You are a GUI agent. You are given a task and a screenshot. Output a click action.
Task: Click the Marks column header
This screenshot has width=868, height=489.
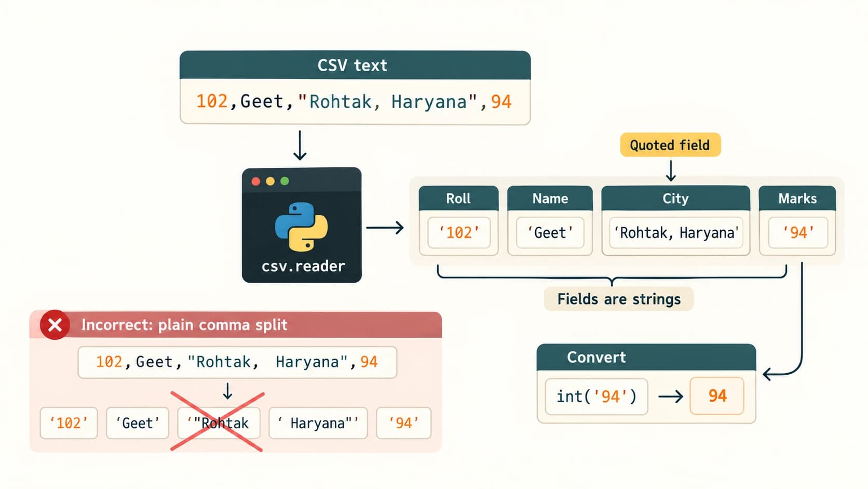click(x=797, y=199)
